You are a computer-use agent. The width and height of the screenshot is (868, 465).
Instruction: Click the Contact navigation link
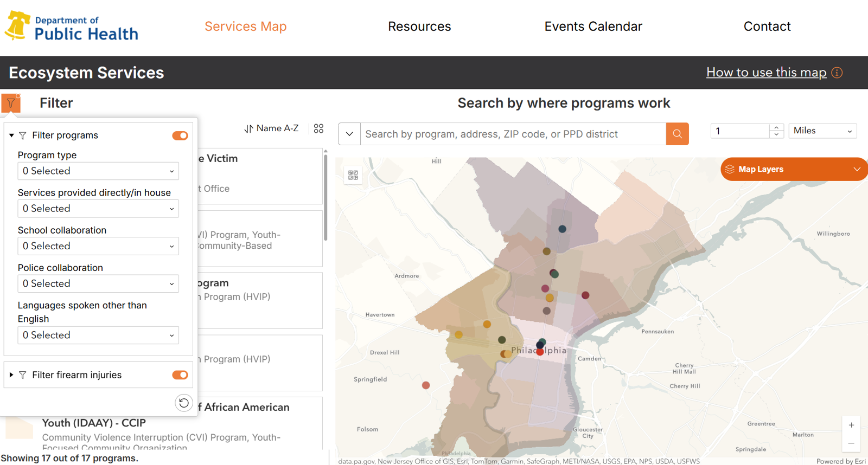(767, 27)
